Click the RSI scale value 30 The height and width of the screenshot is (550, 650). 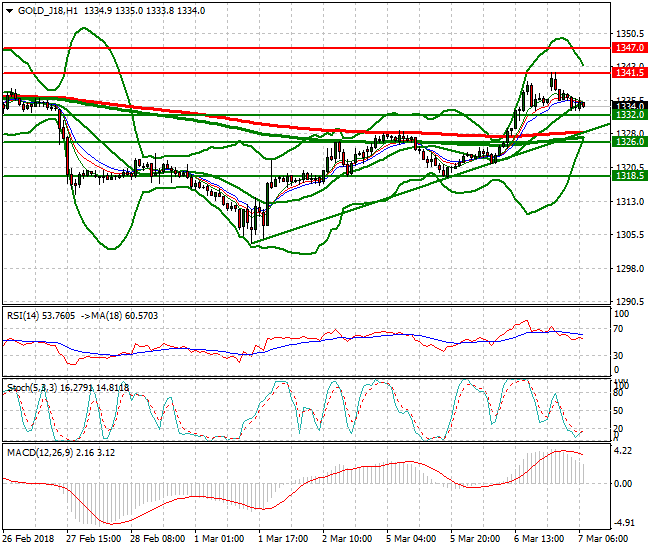coord(618,356)
